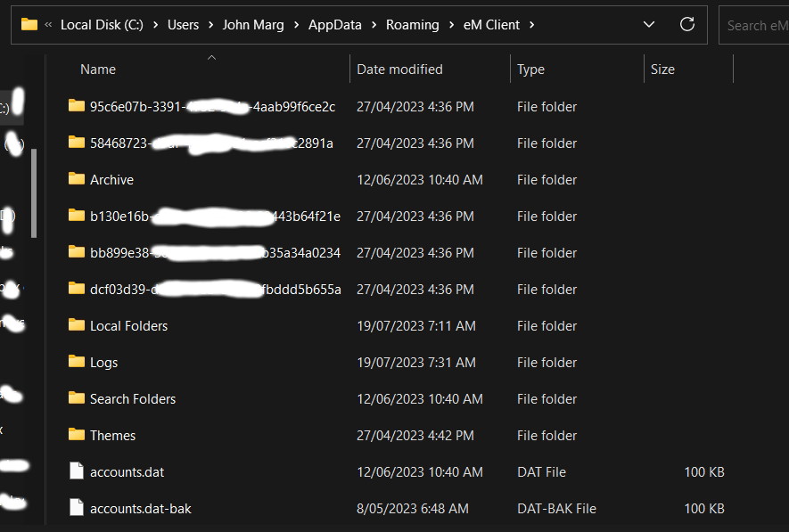This screenshot has width=789, height=532.
Task: Select the Themes folder icon
Action: pos(77,435)
